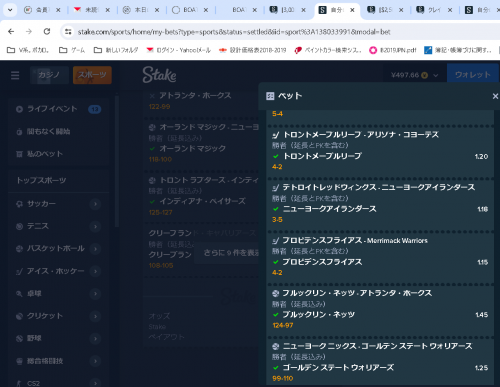Click the baseball icon

[x=19, y=339]
